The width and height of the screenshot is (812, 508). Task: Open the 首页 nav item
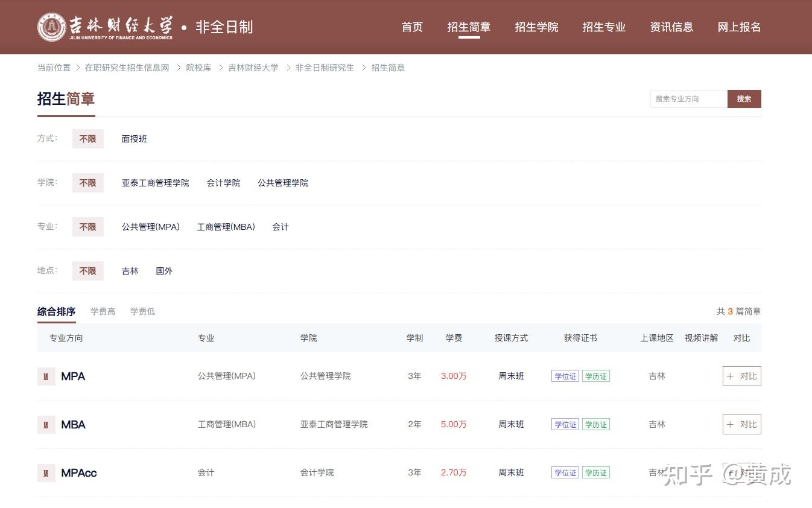point(412,27)
